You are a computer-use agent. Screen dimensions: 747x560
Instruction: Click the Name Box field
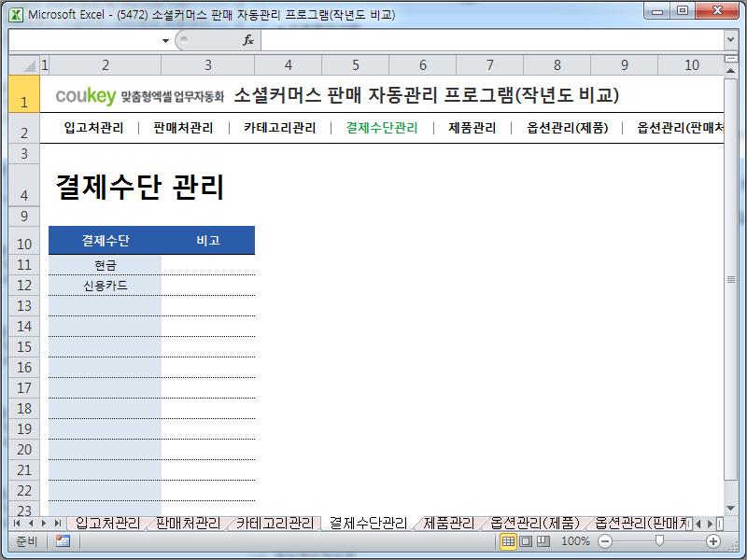click(x=84, y=40)
